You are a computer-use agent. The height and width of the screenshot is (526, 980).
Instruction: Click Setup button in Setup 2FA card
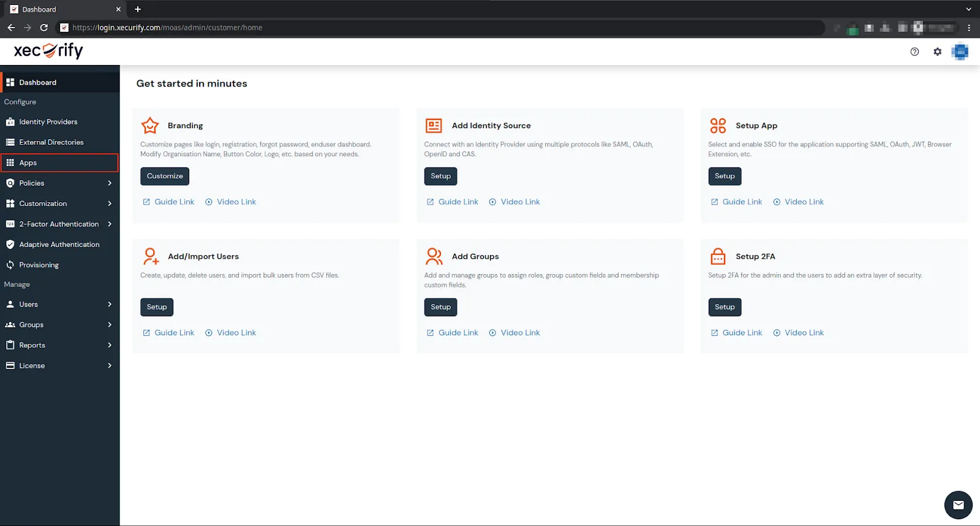pos(725,307)
